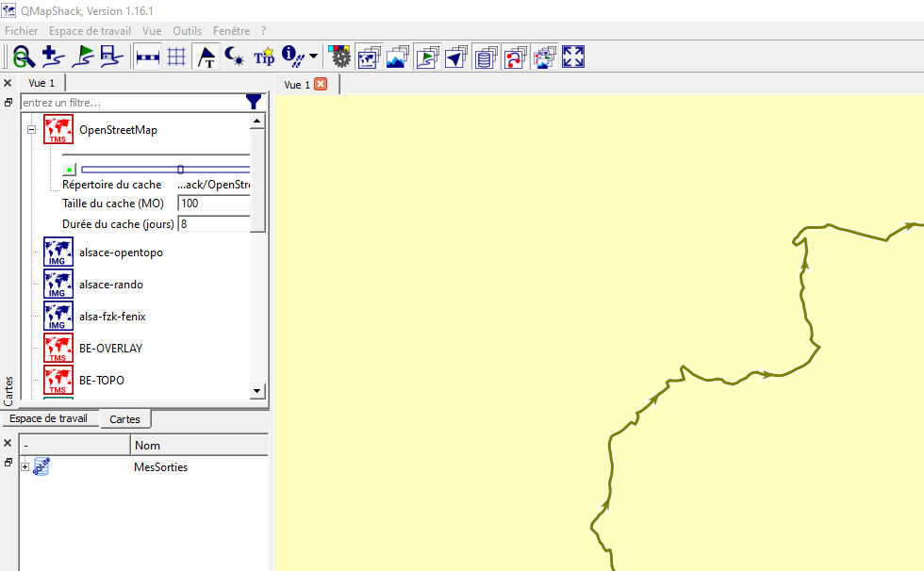Screen dimensions: 924x571
Task: Toggle the Maps dock window icon
Action: (369, 57)
